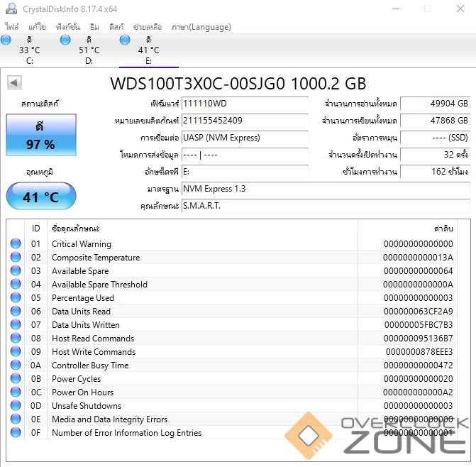Click the firmware field 111110WD
The height and width of the screenshot is (467, 476).
click(245, 104)
